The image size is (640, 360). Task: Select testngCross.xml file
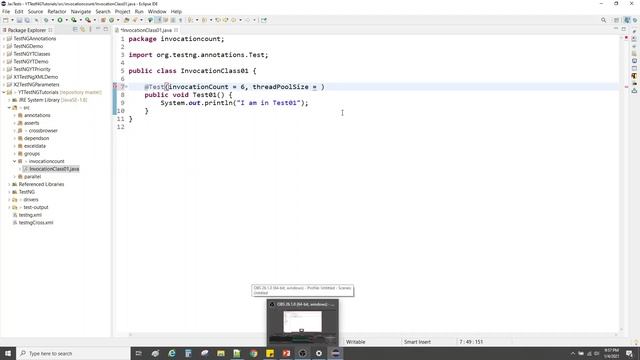pyautogui.click(x=36, y=223)
